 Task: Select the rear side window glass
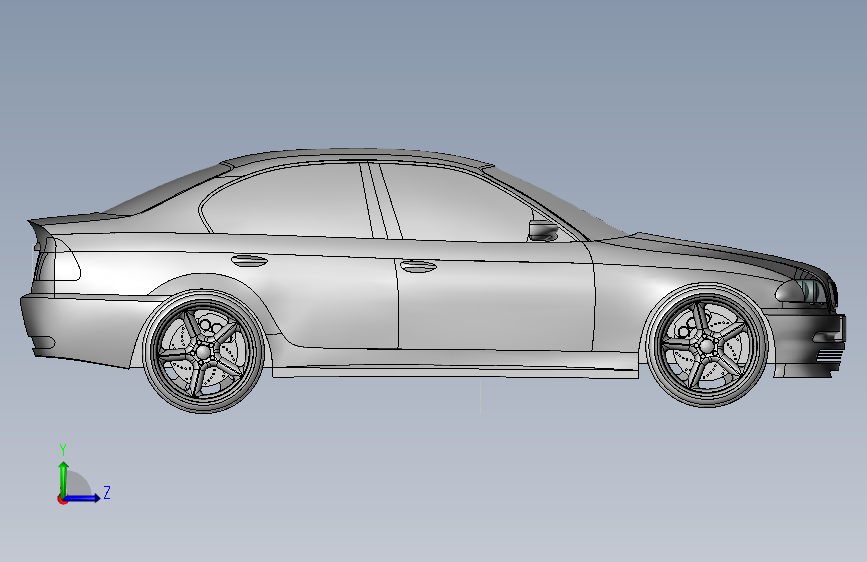[x=288, y=202]
